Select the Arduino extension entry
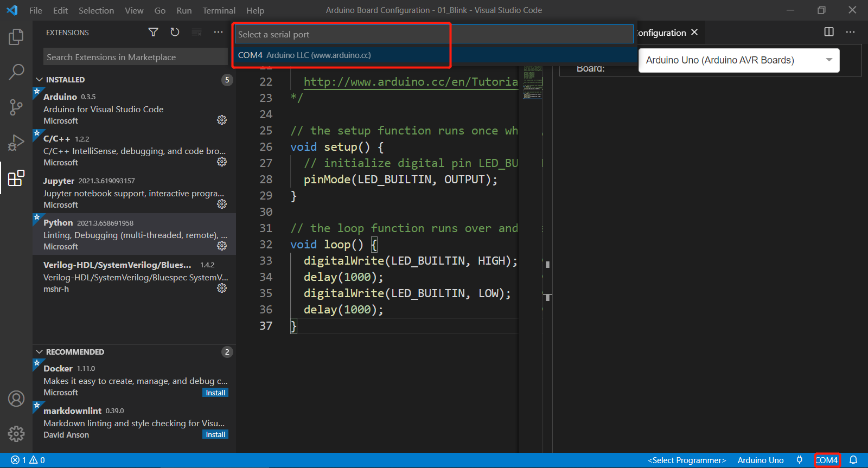 134,108
